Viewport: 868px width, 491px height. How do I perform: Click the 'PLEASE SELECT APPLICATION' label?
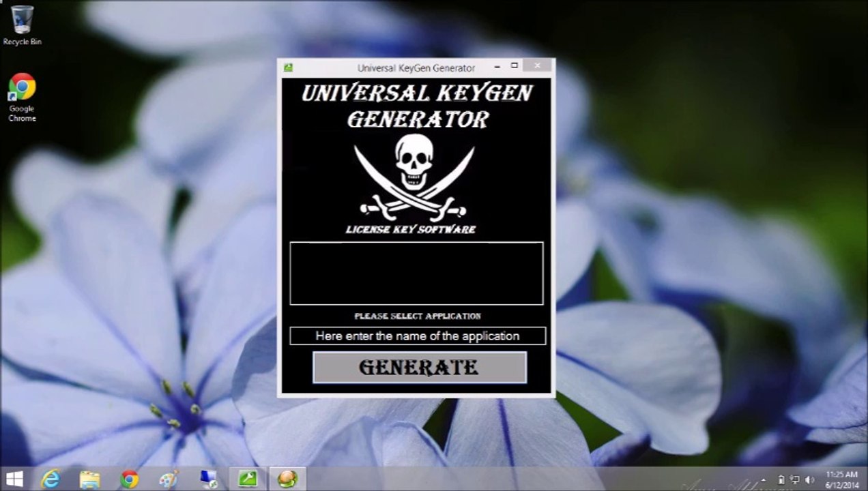click(418, 316)
